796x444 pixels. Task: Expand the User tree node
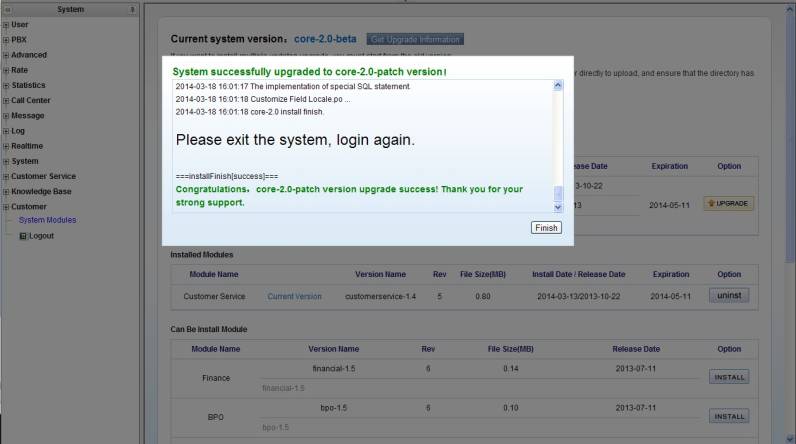6,25
